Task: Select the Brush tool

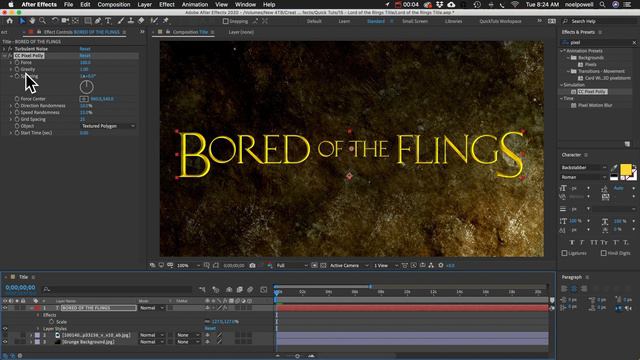Action: point(121,21)
